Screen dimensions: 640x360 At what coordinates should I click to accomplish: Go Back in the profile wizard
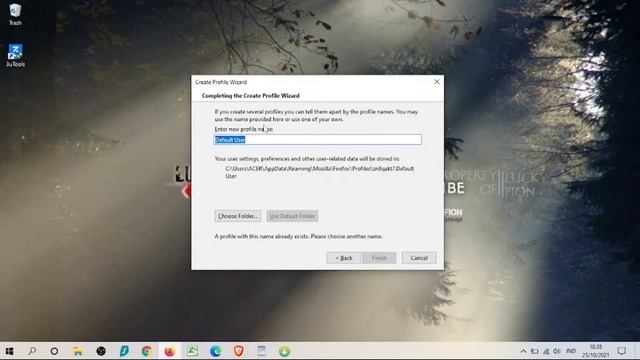point(343,258)
